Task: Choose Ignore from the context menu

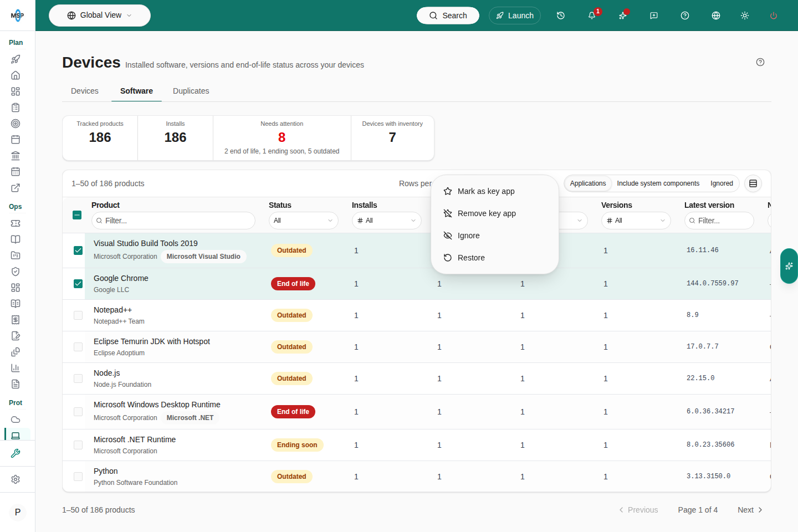Action: (x=495, y=236)
